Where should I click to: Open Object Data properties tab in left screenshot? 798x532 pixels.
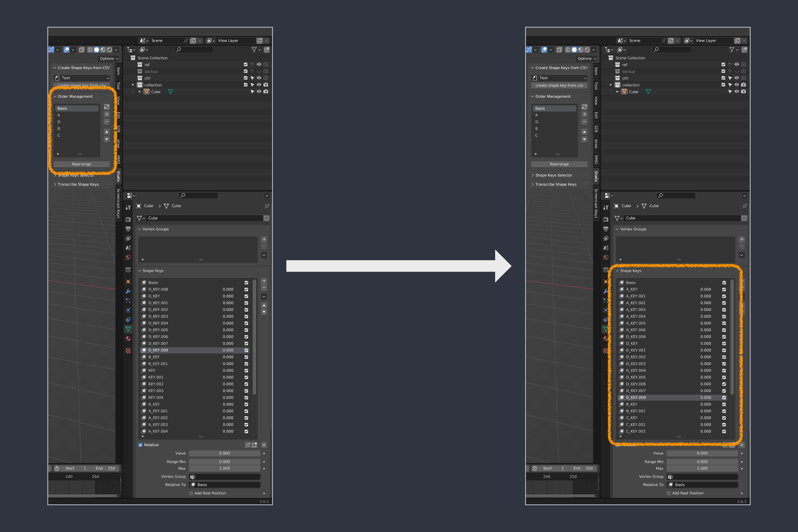point(128,329)
